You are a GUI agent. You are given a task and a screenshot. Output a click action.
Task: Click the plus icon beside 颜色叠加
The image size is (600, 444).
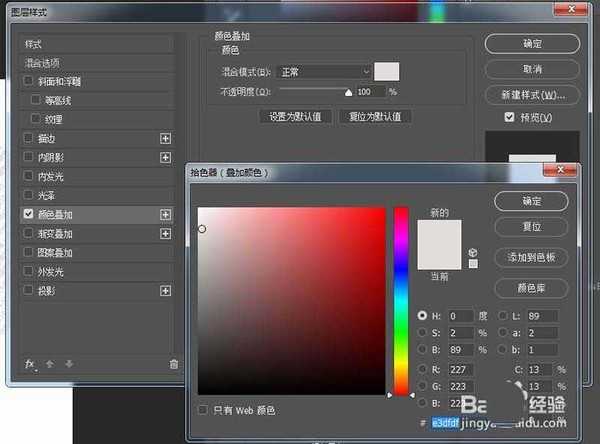click(x=166, y=215)
